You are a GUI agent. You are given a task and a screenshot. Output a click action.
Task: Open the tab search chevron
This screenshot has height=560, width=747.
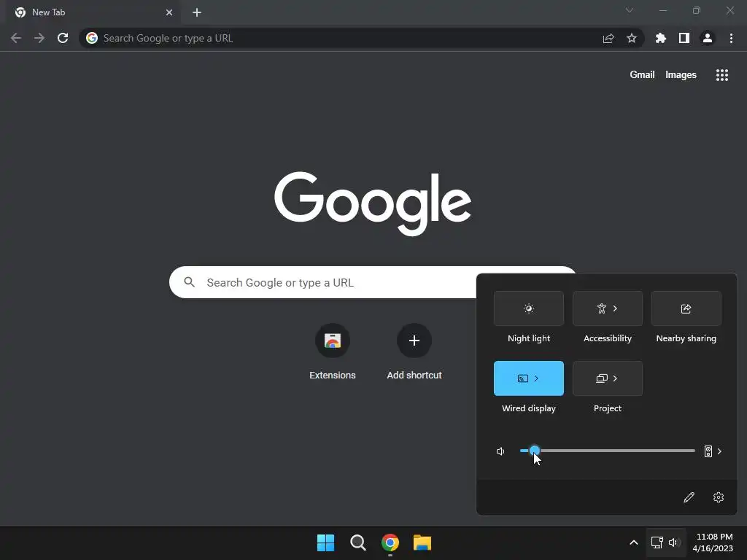(x=630, y=10)
